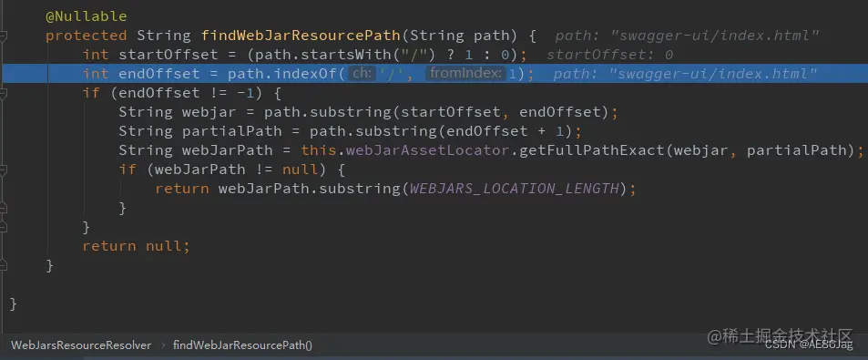Open findWebJarResourcePath() breadcrumb item
The image size is (868, 360).
242,345
